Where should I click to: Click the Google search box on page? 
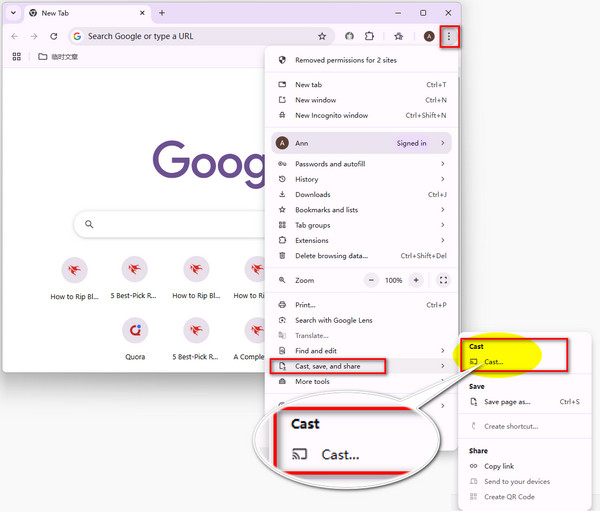[170, 224]
